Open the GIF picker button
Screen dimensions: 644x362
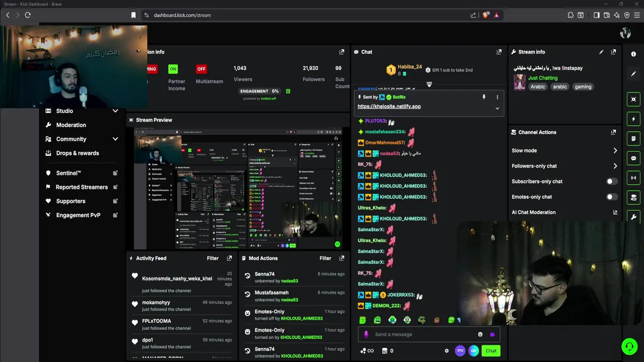coord(473,351)
